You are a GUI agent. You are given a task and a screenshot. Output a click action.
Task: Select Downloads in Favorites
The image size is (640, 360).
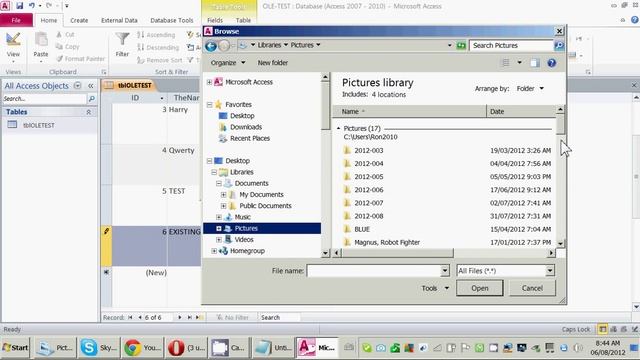tap(246, 127)
